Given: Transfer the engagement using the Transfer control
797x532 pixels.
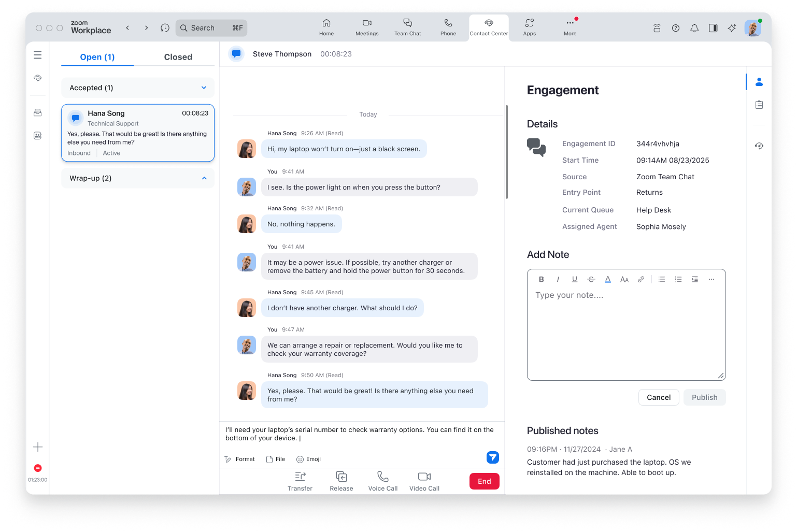Looking at the screenshot, I should pos(300,481).
